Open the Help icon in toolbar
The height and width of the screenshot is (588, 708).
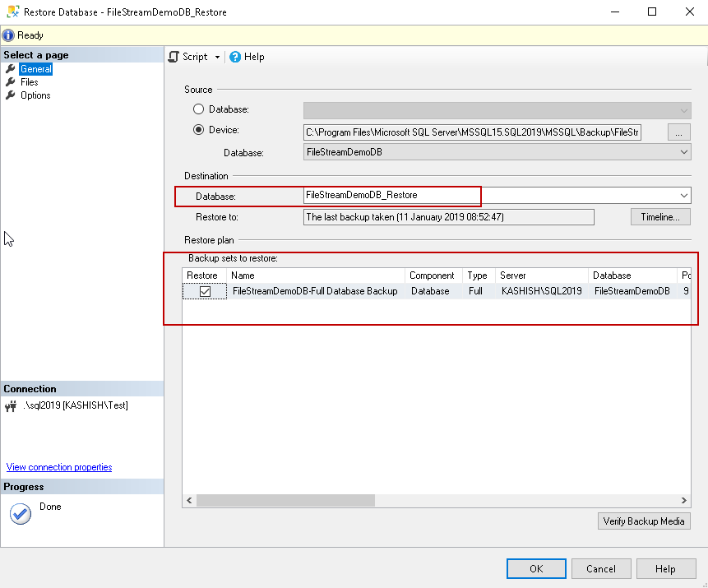pyautogui.click(x=235, y=57)
